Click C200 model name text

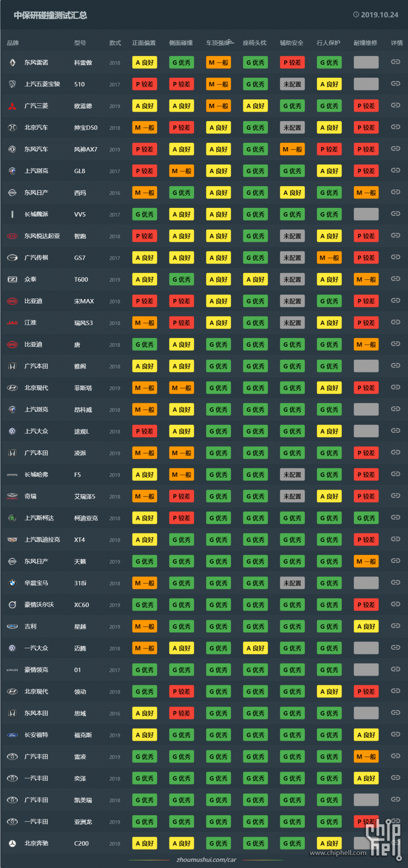(x=82, y=844)
